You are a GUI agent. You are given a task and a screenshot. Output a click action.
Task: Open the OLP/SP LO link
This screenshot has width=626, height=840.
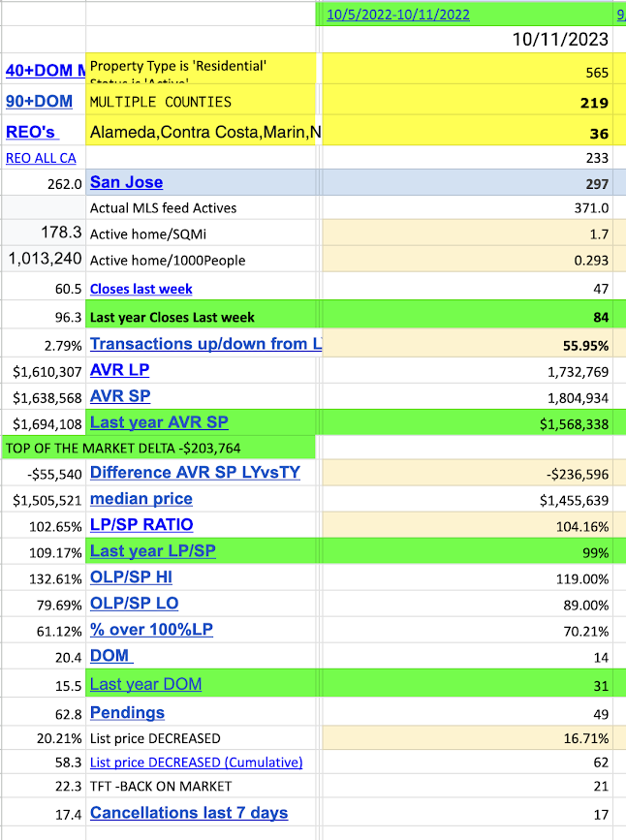point(134,604)
